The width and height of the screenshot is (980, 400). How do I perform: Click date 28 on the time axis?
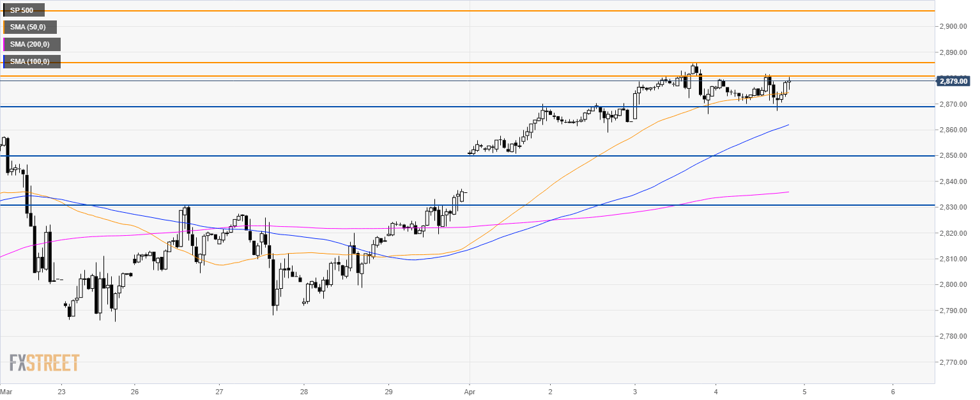[x=304, y=390]
